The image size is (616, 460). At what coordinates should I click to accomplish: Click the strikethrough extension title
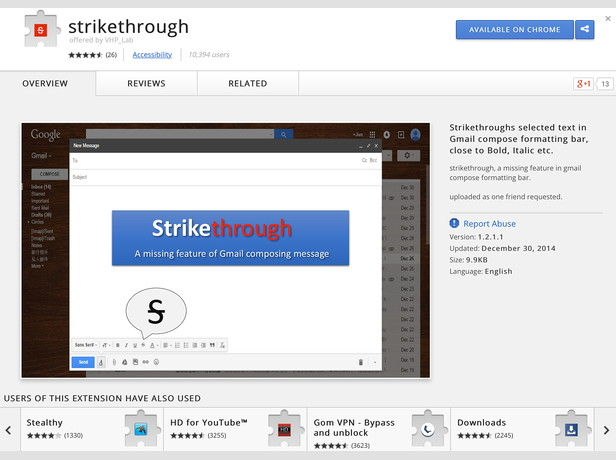pos(128,27)
